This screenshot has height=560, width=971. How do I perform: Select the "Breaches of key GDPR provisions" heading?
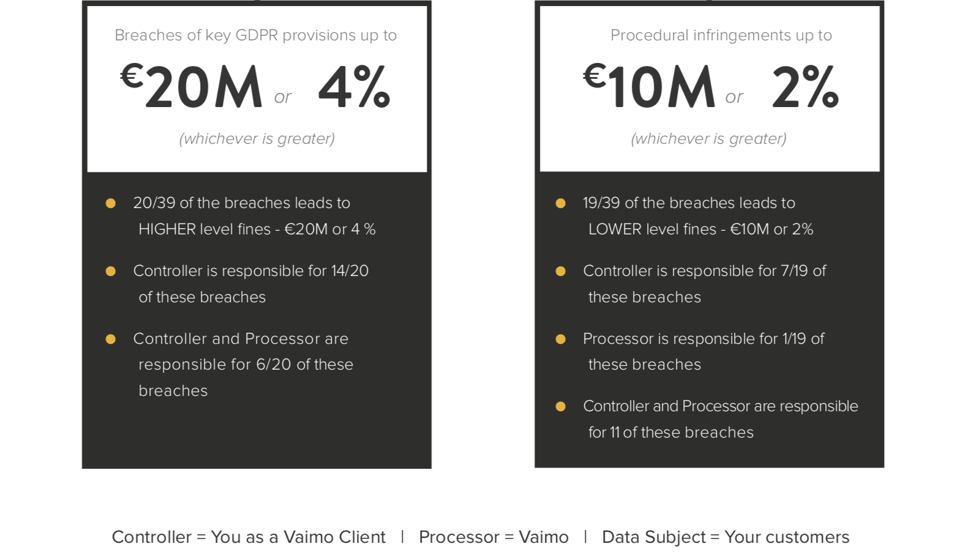255,35
